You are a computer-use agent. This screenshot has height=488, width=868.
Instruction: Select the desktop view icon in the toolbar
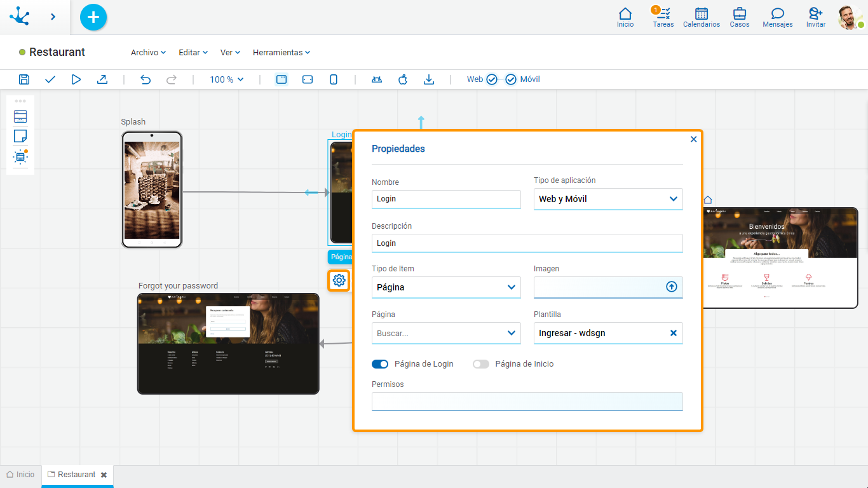pos(281,79)
